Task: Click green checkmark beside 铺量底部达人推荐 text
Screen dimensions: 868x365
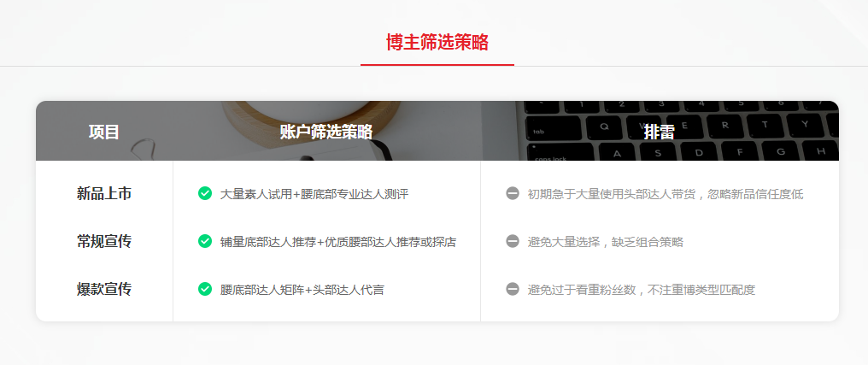Action: tap(205, 241)
